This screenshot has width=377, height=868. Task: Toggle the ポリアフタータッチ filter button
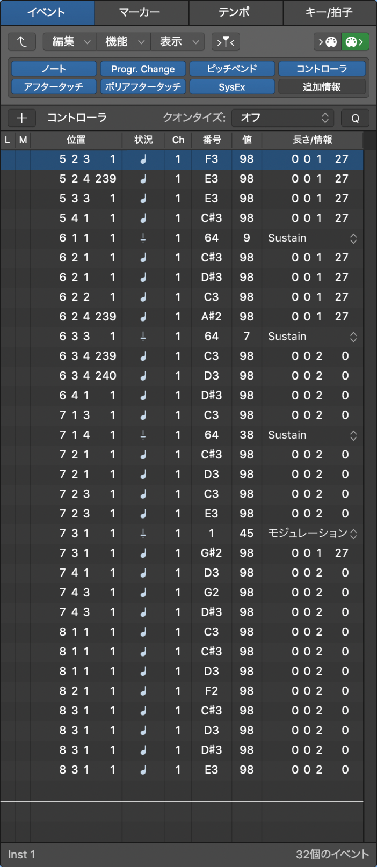click(x=143, y=86)
